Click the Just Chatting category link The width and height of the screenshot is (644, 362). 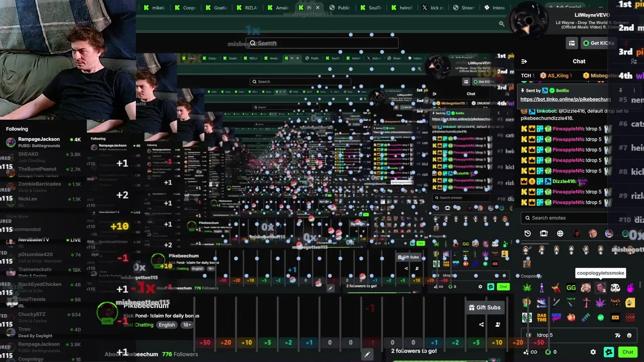pyautogui.click(x=138, y=325)
